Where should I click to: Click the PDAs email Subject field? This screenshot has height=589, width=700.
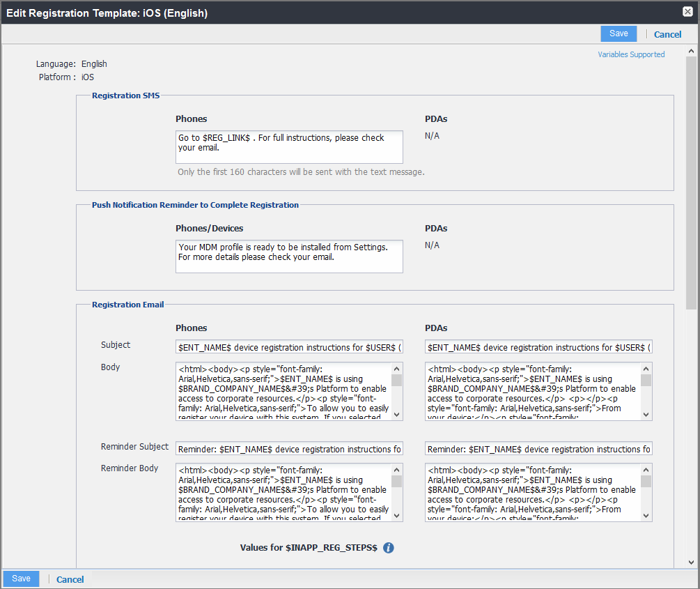536,346
